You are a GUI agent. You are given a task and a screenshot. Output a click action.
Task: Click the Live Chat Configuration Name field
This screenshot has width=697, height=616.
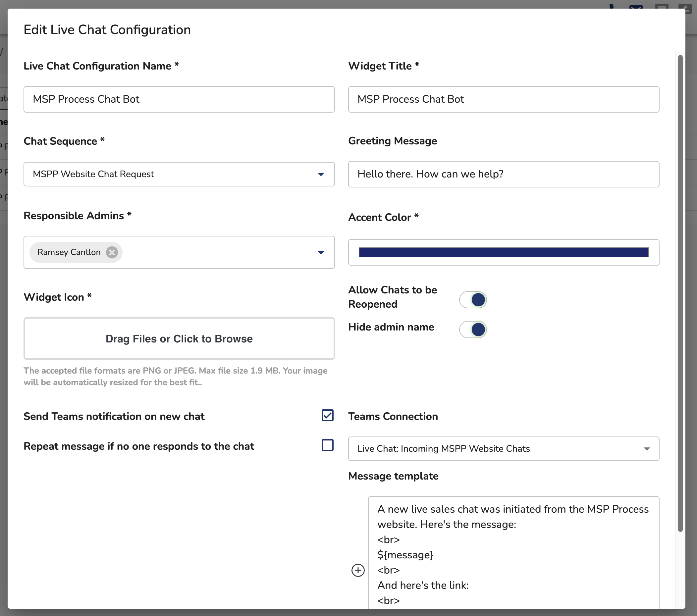[x=179, y=99]
